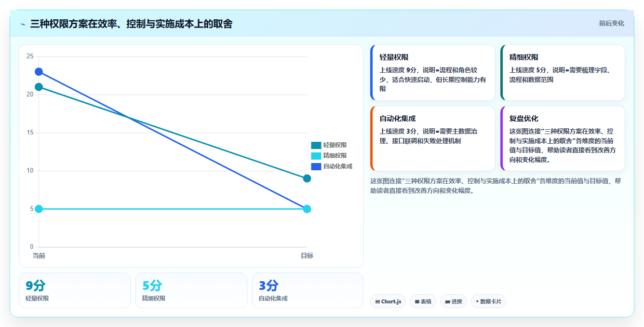Click the 3分 自动化集成 stat card
This screenshot has width=644, height=327.
308,290
